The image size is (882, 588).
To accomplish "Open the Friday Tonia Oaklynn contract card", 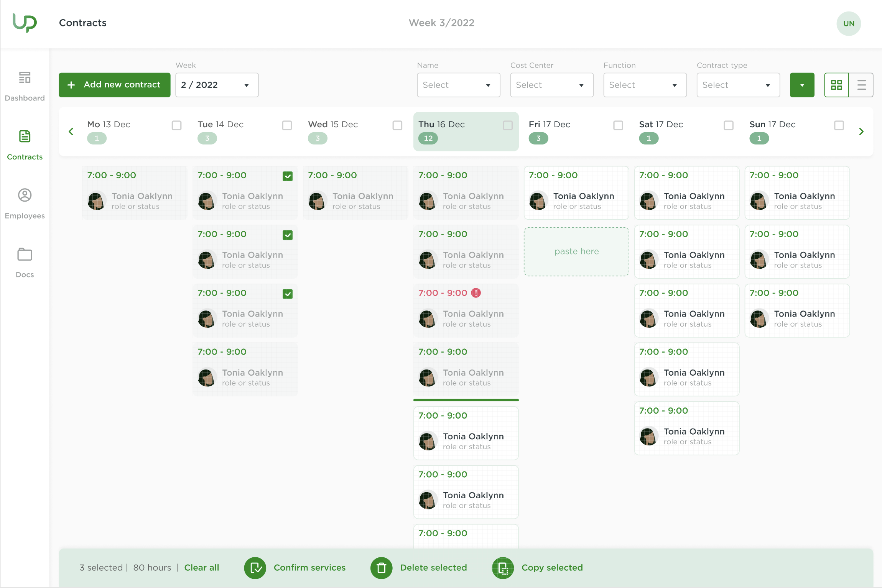I will tap(576, 193).
